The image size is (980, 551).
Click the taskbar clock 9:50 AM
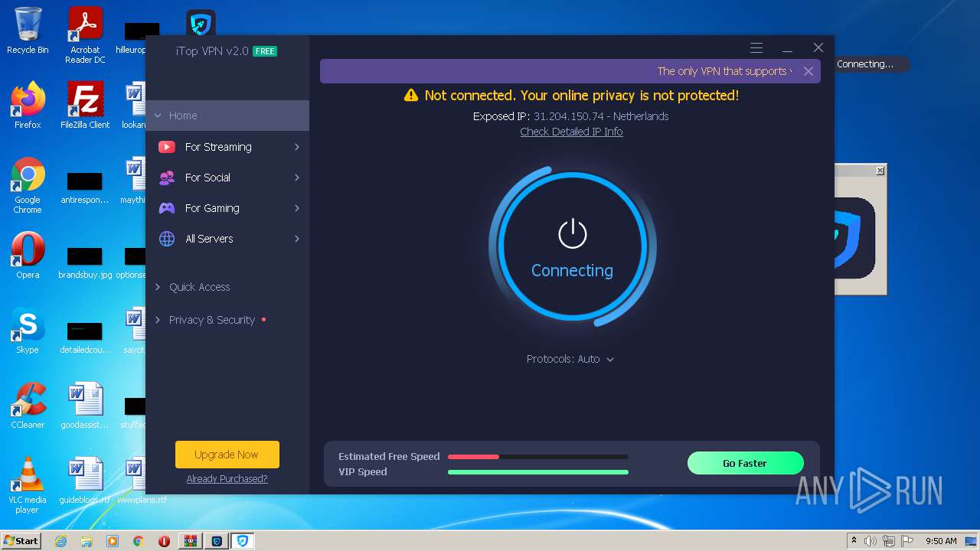click(x=941, y=541)
